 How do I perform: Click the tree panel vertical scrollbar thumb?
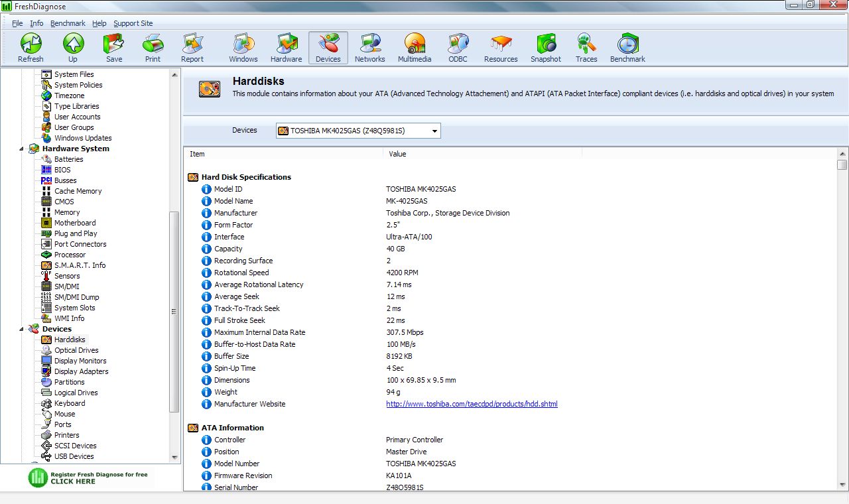coord(174,312)
